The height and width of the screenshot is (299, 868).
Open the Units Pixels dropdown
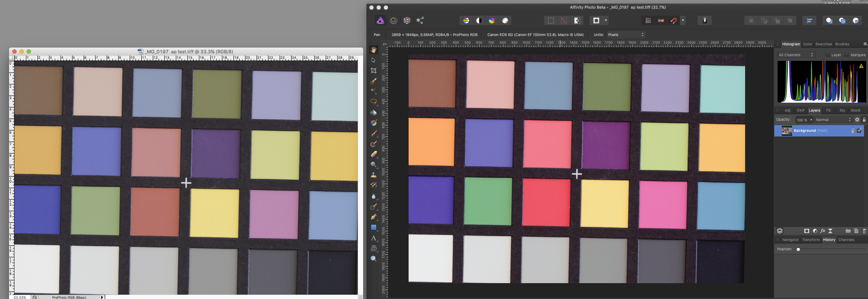click(x=626, y=35)
